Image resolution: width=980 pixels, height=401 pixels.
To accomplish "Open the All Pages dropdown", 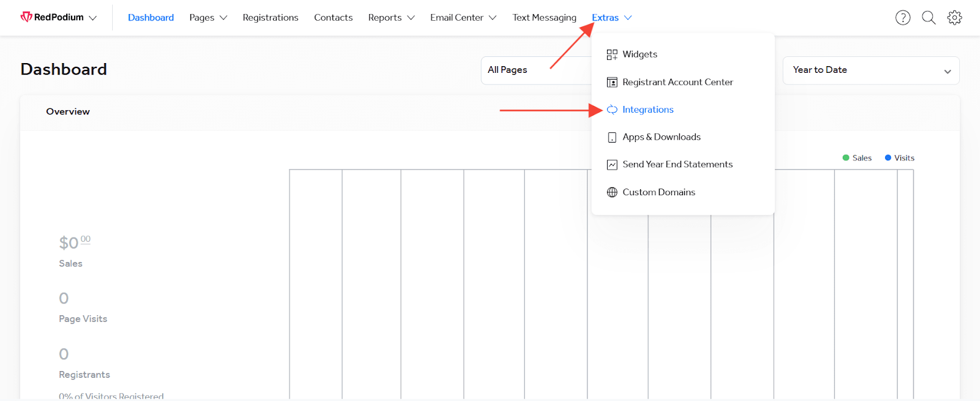I will click(536, 70).
